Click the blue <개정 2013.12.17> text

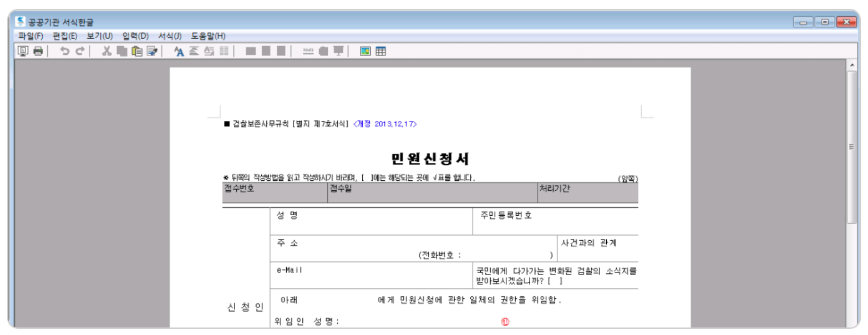pyautogui.click(x=385, y=124)
